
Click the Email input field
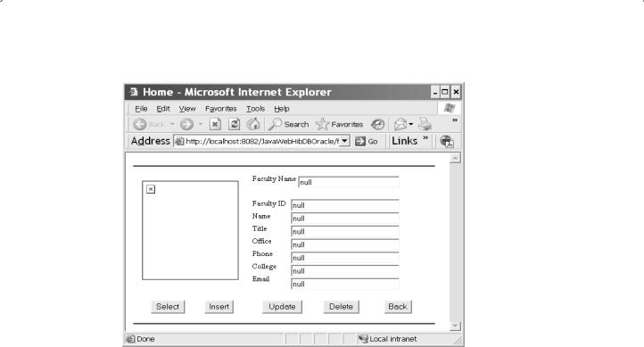[345, 284]
